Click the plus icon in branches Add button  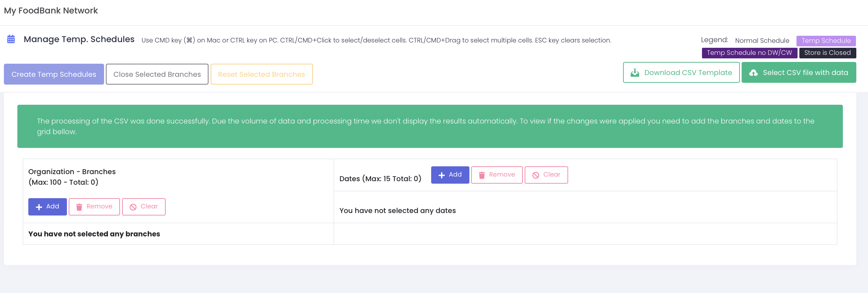point(39,207)
